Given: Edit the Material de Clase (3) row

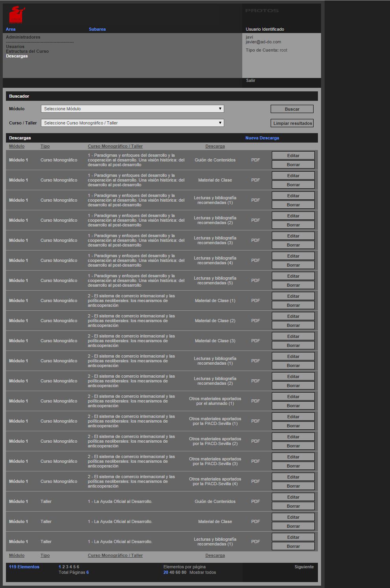Looking at the screenshot, I should point(293,336).
